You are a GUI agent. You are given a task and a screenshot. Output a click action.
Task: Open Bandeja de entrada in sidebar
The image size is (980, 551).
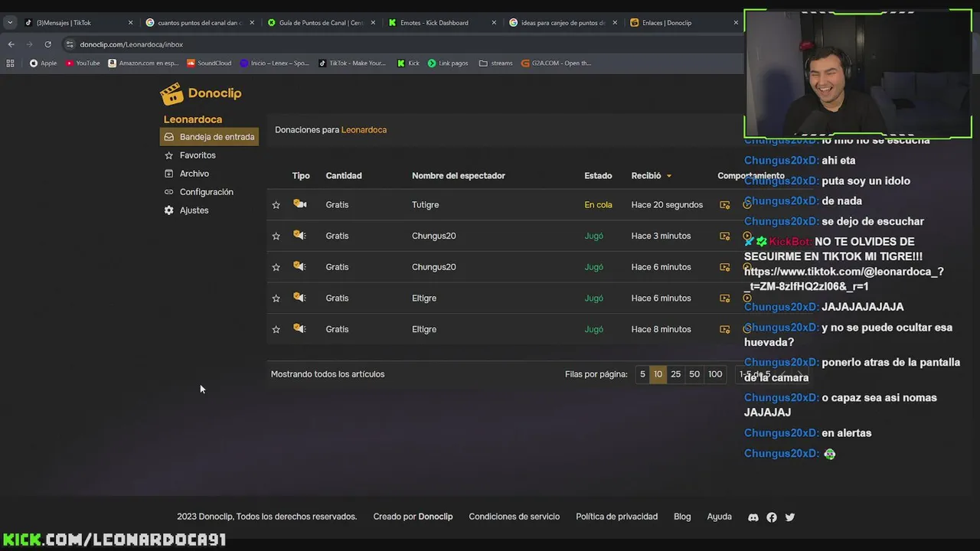[209, 137]
